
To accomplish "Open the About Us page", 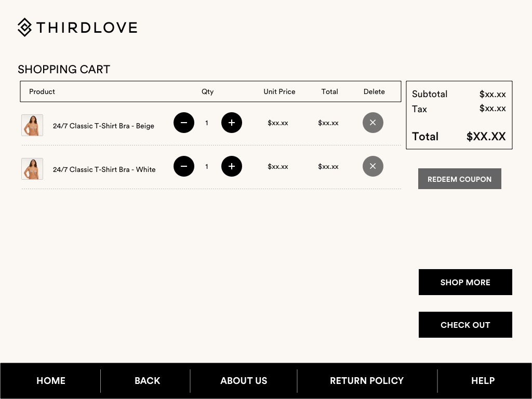I will pos(244,381).
